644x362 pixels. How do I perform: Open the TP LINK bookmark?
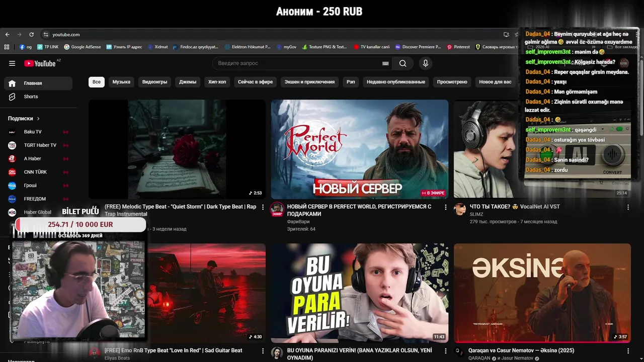[x=48, y=47]
